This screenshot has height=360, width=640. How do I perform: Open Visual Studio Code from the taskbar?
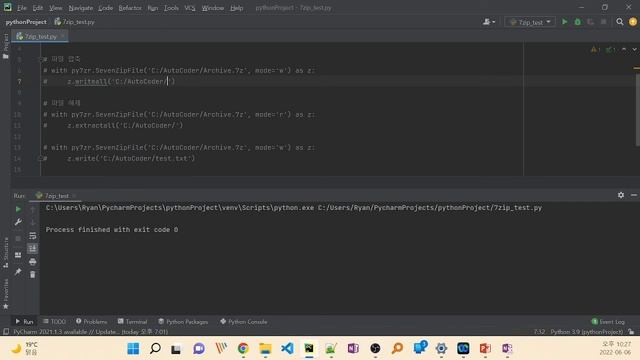point(287,349)
